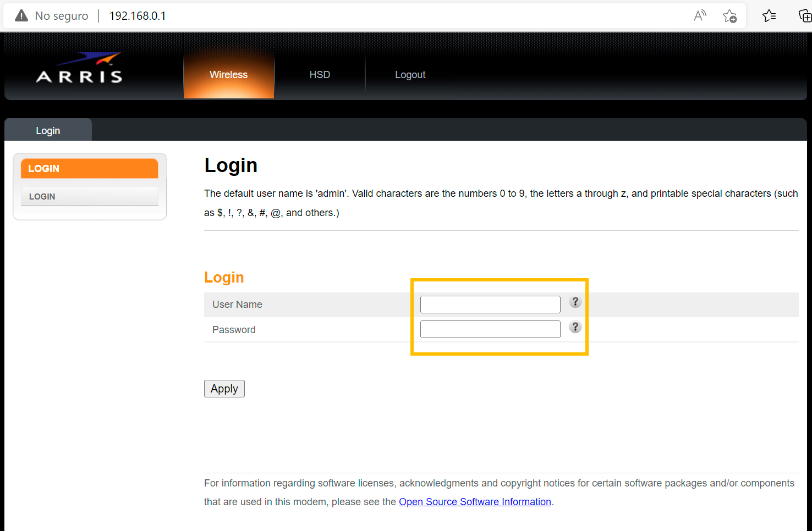The image size is (812, 531).
Task: Open the read aloud icon in address bar
Action: pyautogui.click(x=700, y=15)
